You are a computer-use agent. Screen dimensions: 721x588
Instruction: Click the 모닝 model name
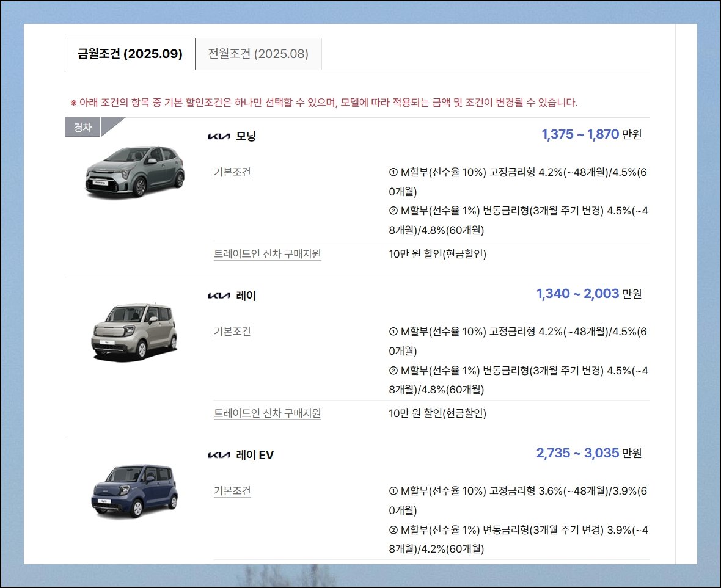pos(246,136)
